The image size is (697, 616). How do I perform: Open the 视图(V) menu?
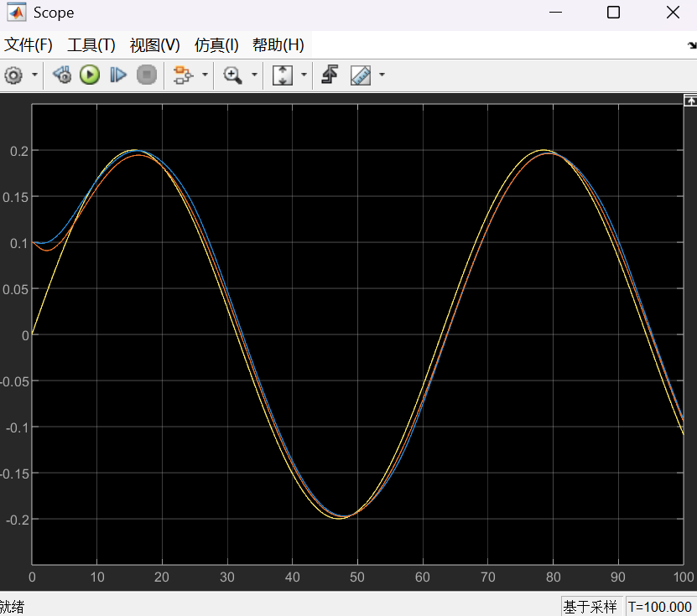coord(154,45)
